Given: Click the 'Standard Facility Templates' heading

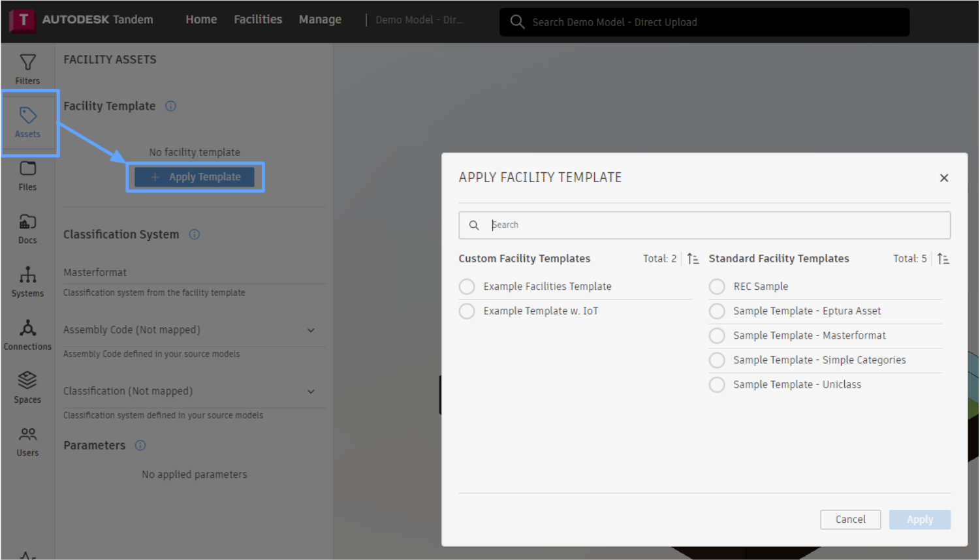Looking at the screenshot, I should coord(779,258).
